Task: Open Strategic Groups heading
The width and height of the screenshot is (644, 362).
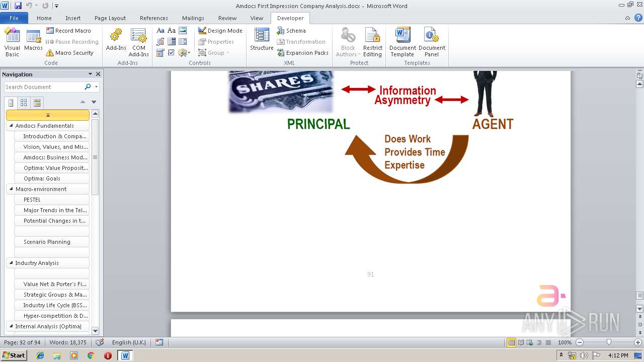Action: (x=52, y=295)
